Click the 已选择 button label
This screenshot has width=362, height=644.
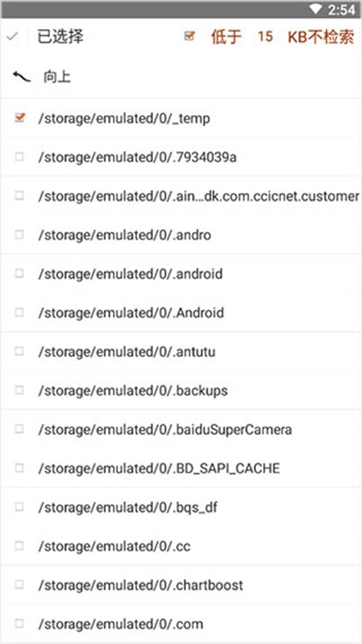tap(60, 36)
